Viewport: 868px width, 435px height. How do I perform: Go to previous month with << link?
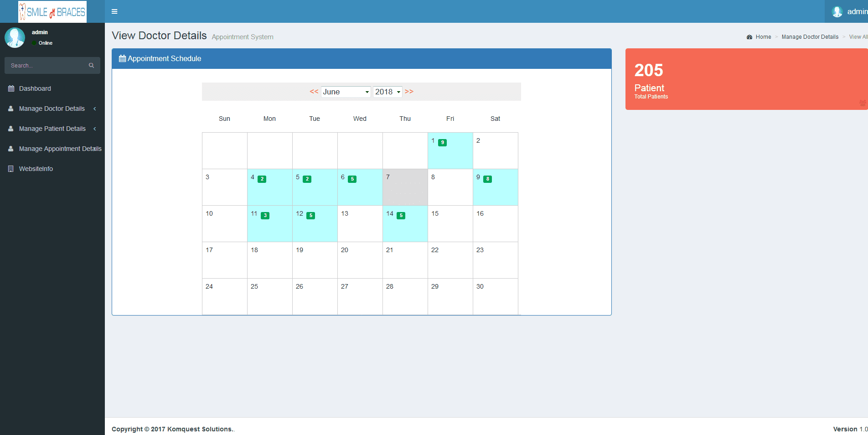click(314, 91)
